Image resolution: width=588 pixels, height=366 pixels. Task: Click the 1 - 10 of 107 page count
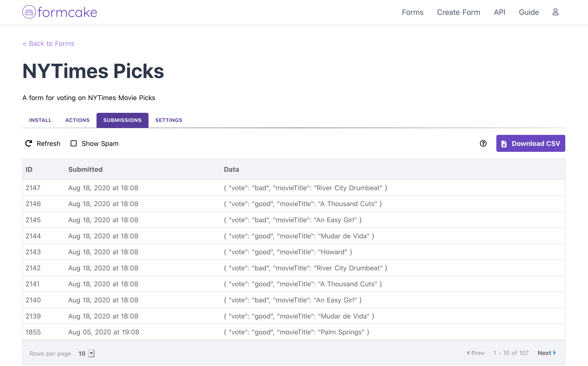tap(511, 353)
